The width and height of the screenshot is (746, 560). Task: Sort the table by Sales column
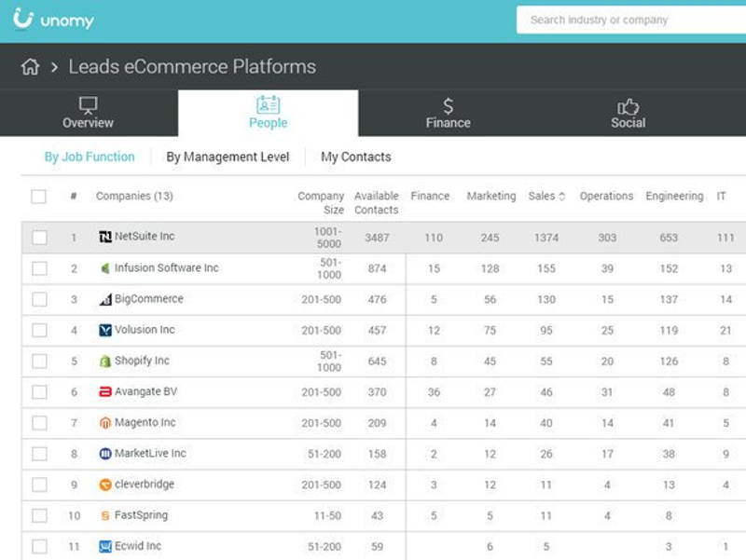tap(546, 196)
